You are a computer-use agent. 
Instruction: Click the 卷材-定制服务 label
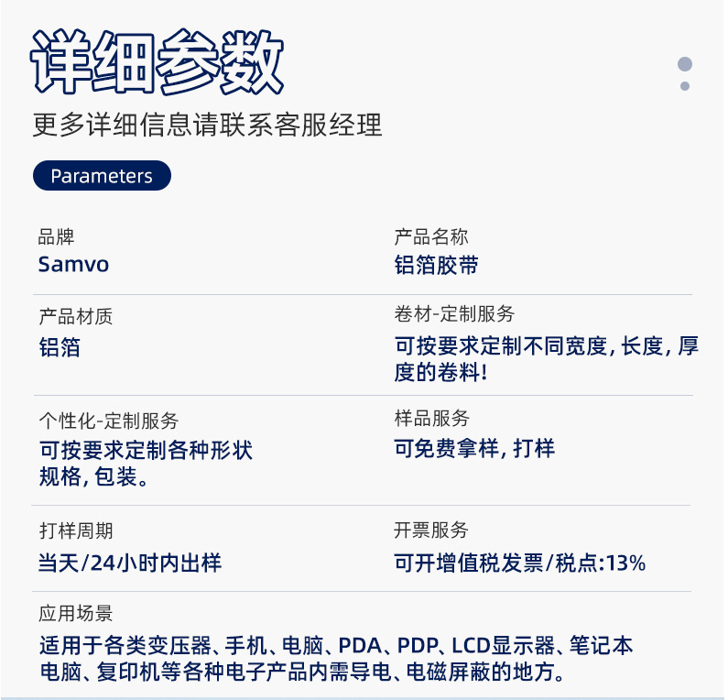click(454, 314)
